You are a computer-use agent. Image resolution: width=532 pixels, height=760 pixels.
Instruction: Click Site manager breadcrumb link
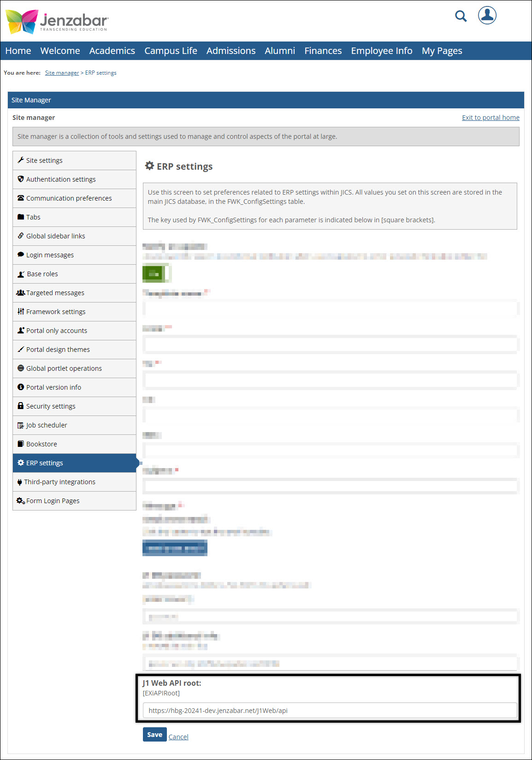(62, 73)
